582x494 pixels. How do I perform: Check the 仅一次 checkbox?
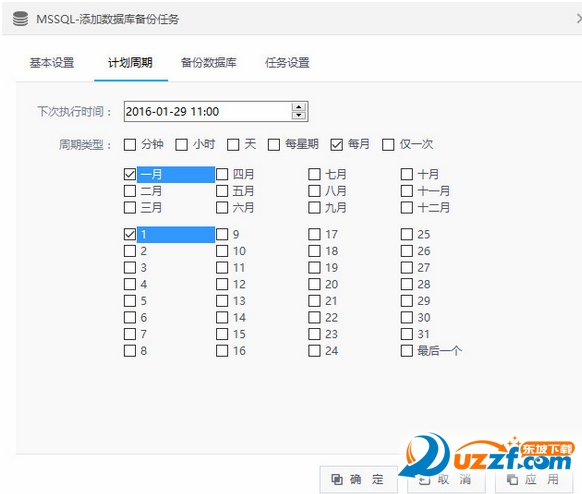click(x=388, y=144)
